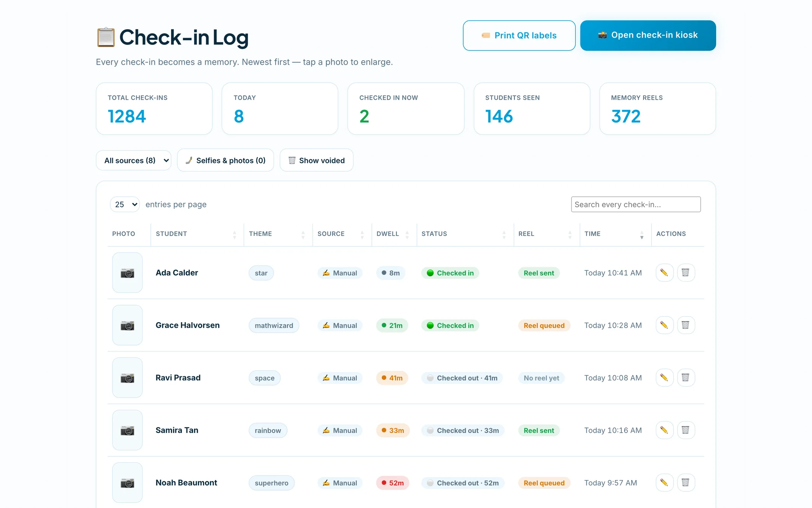Screen dimensions: 812x508
Task: Tap Noah Beaumont's photo thumbnail
Action: [x=127, y=483]
